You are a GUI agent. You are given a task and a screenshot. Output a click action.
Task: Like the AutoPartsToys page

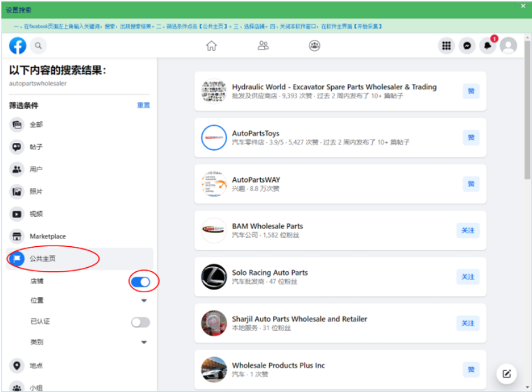[471, 137]
